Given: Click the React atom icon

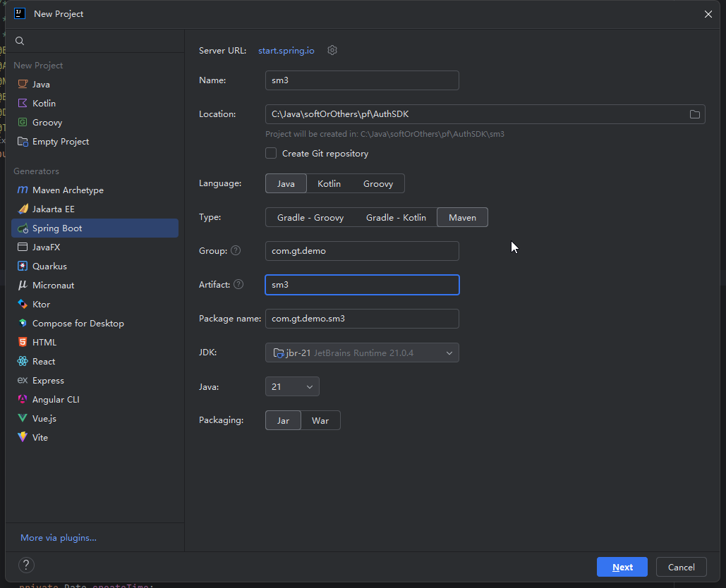Looking at the screenshot, I should coord(23,361).
